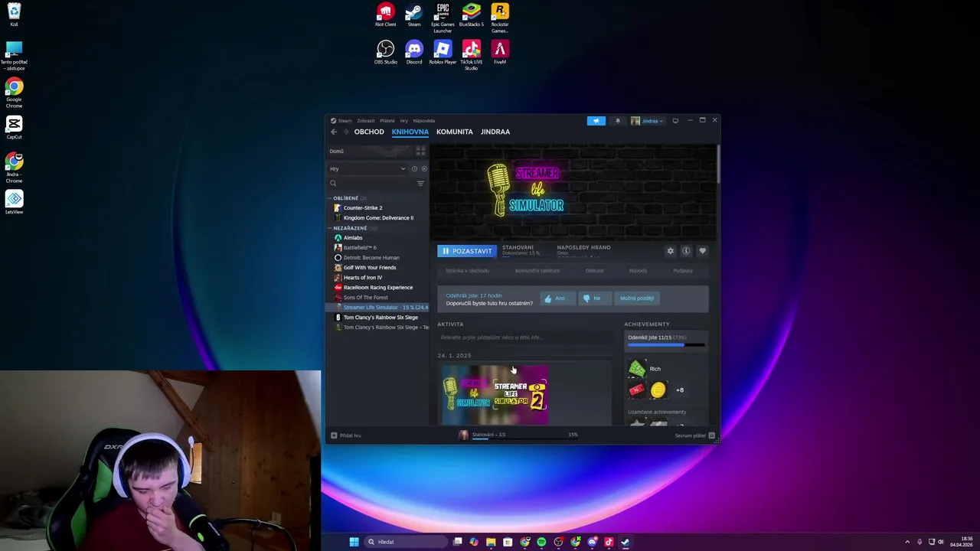Open Jindraa account dropdown
980x551 pixels.
tap(647, 121)
